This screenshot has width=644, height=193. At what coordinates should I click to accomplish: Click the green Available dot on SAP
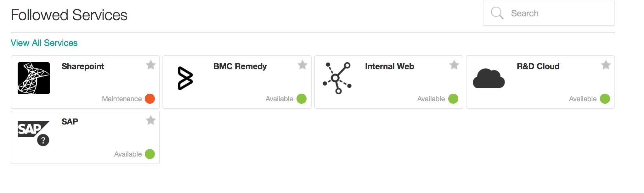tap(150, 154)
